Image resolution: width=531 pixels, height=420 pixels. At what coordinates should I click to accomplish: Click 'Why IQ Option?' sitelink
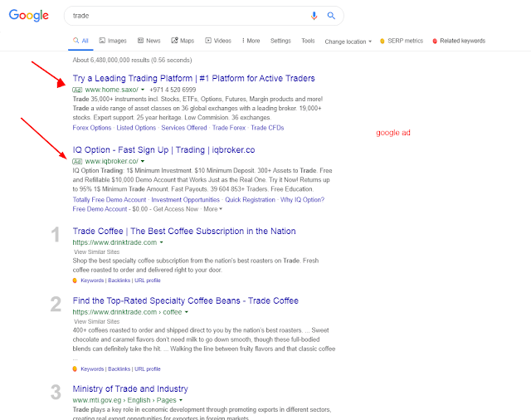coord(302,200)
